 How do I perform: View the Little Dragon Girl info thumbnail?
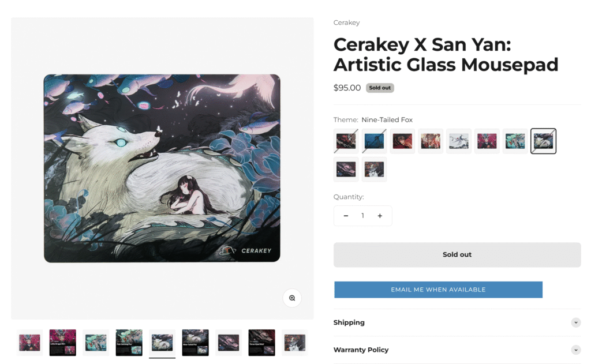[62, 343]
